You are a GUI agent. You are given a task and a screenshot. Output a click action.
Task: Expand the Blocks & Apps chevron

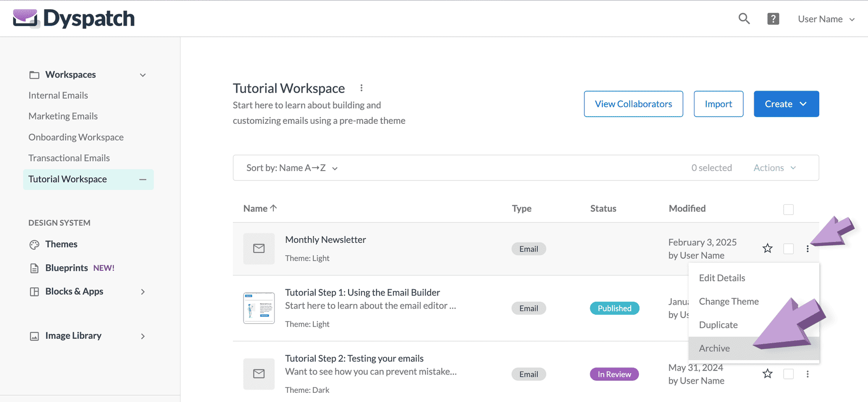tap(143, 292)
